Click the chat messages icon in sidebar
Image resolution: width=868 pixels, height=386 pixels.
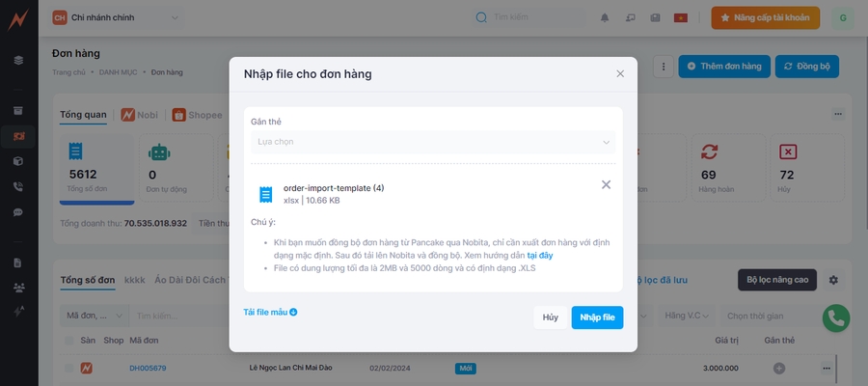(x=17, y=211)
